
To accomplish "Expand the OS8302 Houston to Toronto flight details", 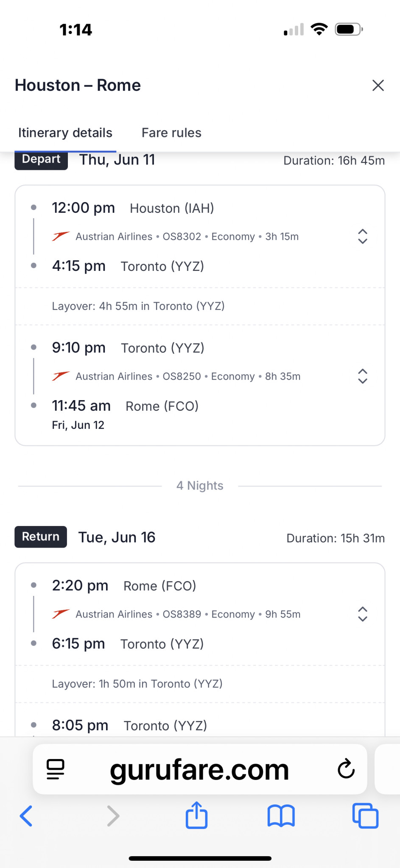I will [x=362, y=236].
